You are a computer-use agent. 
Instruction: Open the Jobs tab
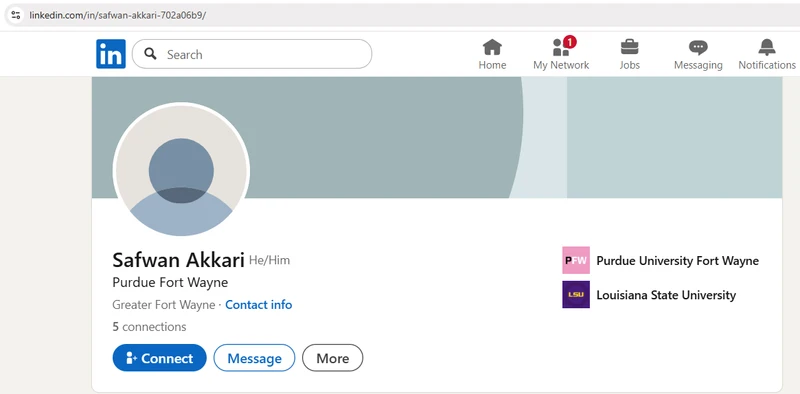pyautogui.click(x=630, y=55)
